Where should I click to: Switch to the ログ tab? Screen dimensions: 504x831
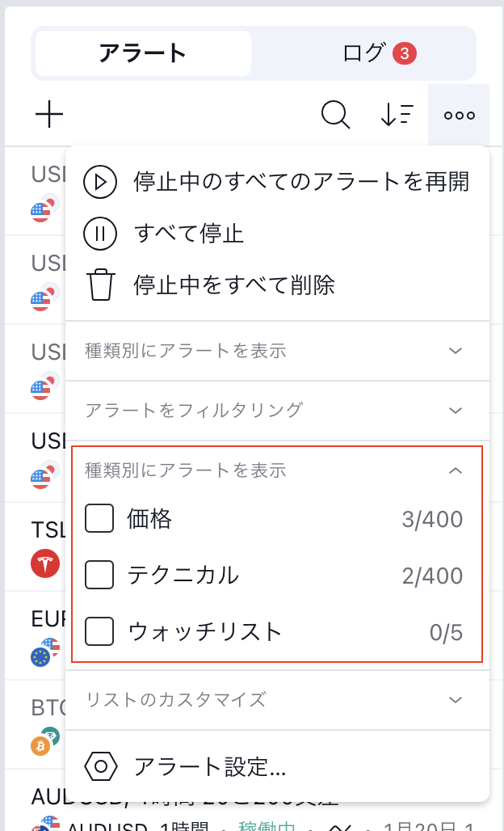pyautogui.click(x=363, y=53)
